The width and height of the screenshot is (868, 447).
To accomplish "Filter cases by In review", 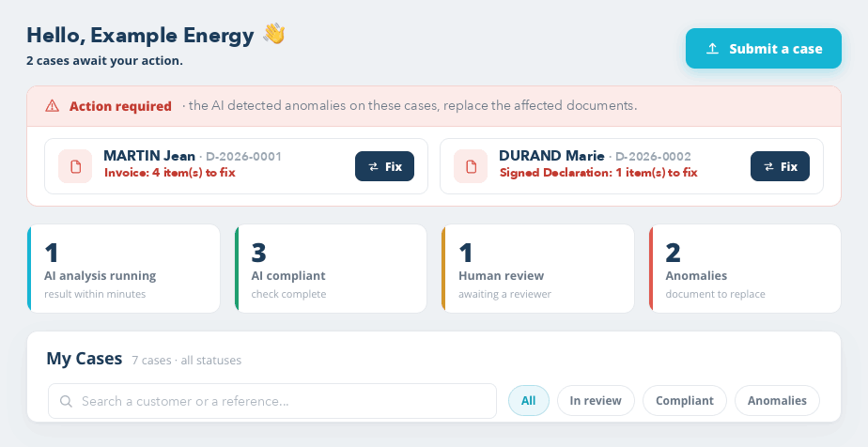I will [596, 401].
